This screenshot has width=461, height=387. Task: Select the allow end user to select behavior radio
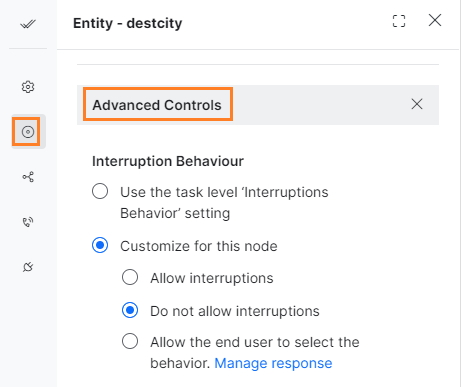click(x=130, y=341)
